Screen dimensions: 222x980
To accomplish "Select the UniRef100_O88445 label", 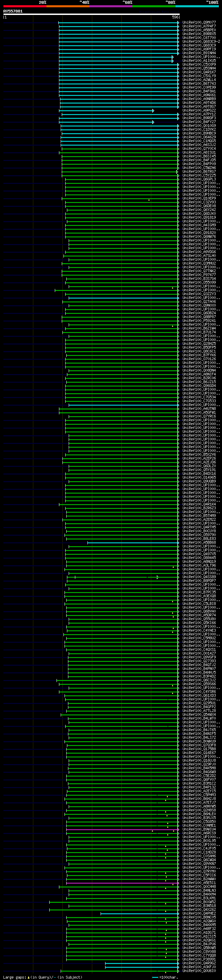I will click(199, 558).
